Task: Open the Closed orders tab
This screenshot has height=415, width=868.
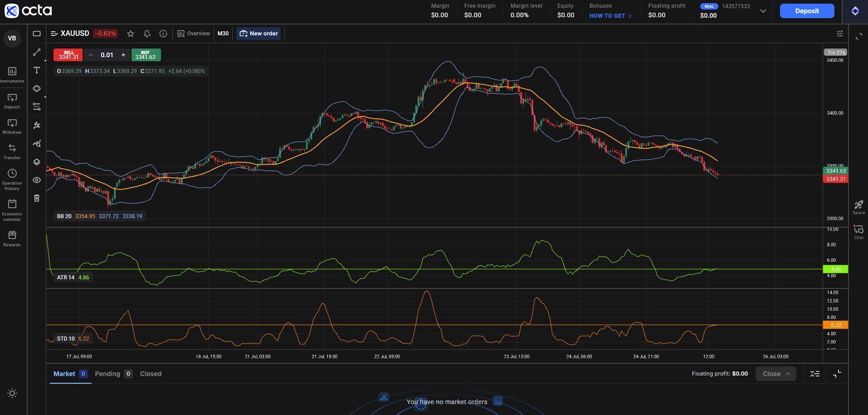Action: 151,374
